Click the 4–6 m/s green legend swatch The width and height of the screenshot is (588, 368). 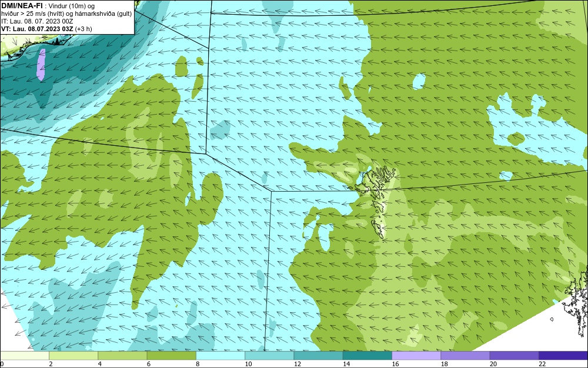pyautogui.click(x=122, y=356)
